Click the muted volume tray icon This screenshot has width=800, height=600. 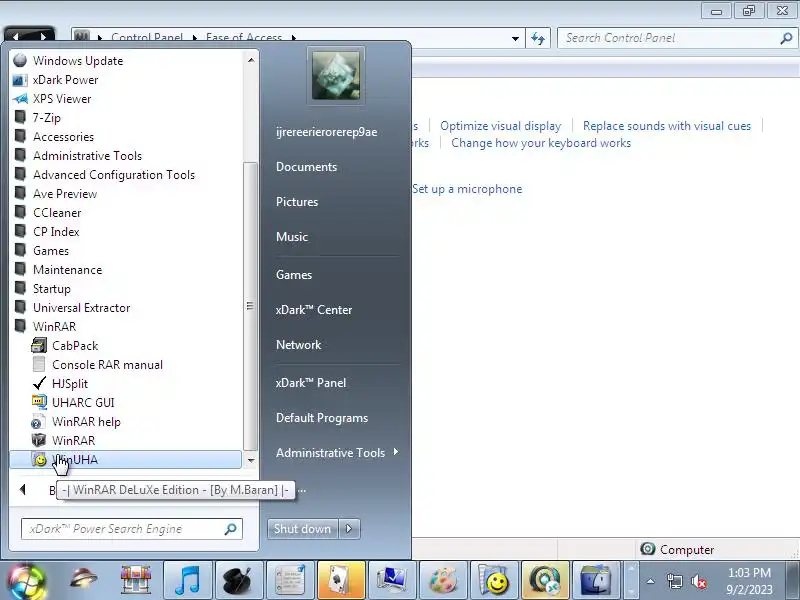click(698, 581)
